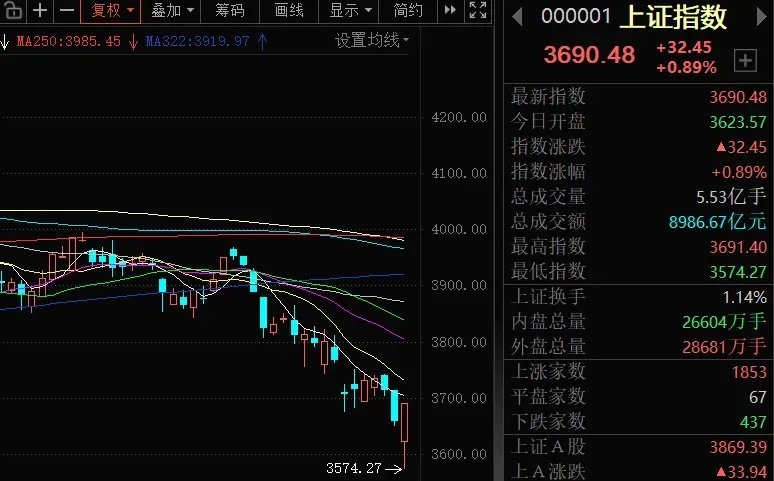Click 外盘总量 value 28681万手
Screen dimensions: 774x481
[724, 347]
